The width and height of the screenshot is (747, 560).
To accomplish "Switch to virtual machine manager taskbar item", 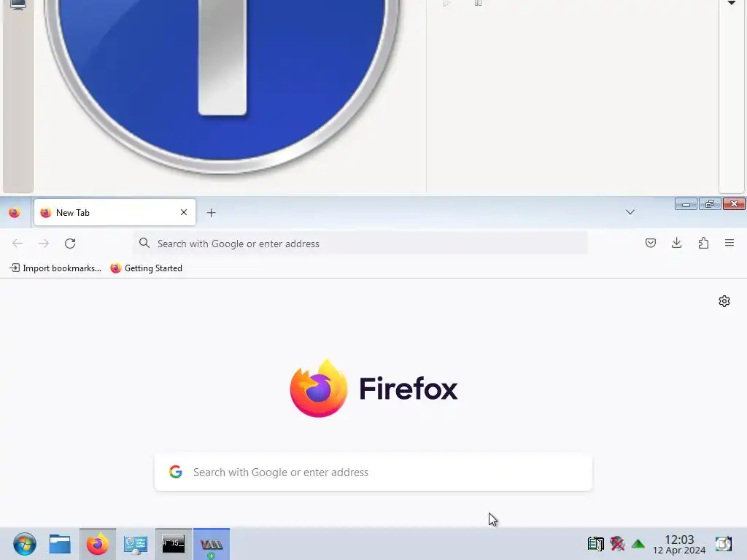I will [x=211, y=544].
